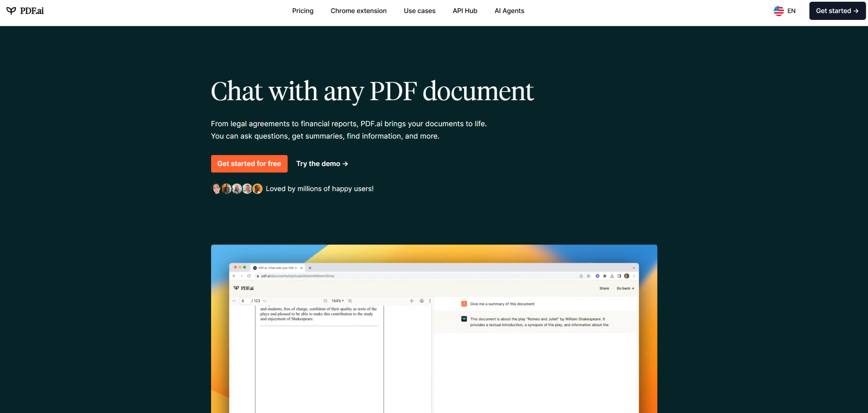Click the first user avatar
This screenshot has width=868, height=413.
216,188
